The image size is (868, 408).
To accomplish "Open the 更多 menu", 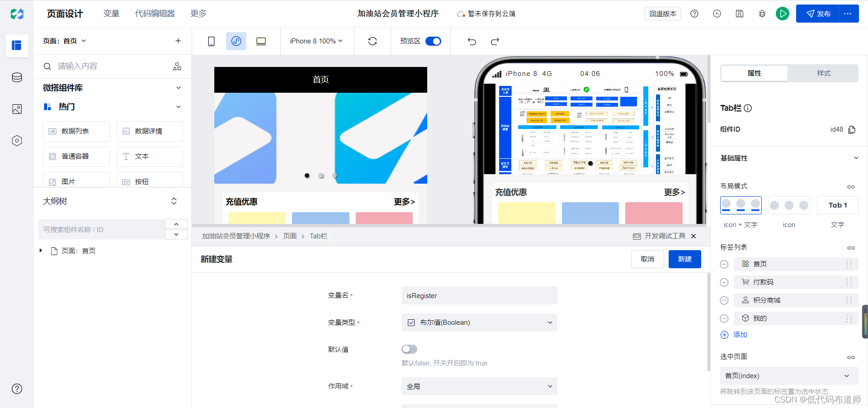I will 198,14.
